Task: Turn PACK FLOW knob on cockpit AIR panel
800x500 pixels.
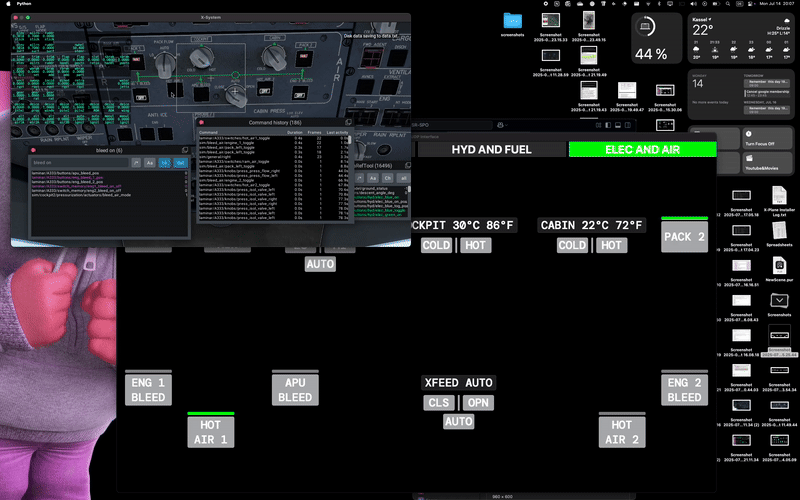Action: tap(165, 63)
